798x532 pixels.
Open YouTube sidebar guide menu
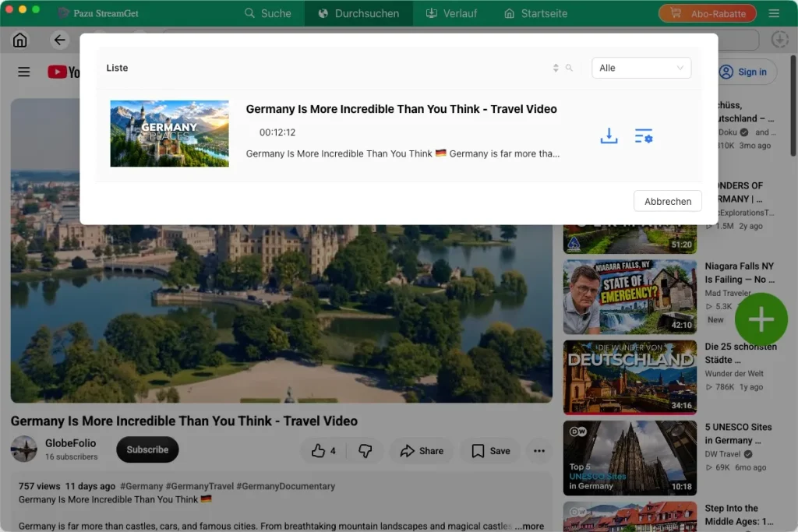[x=24, y=72]
